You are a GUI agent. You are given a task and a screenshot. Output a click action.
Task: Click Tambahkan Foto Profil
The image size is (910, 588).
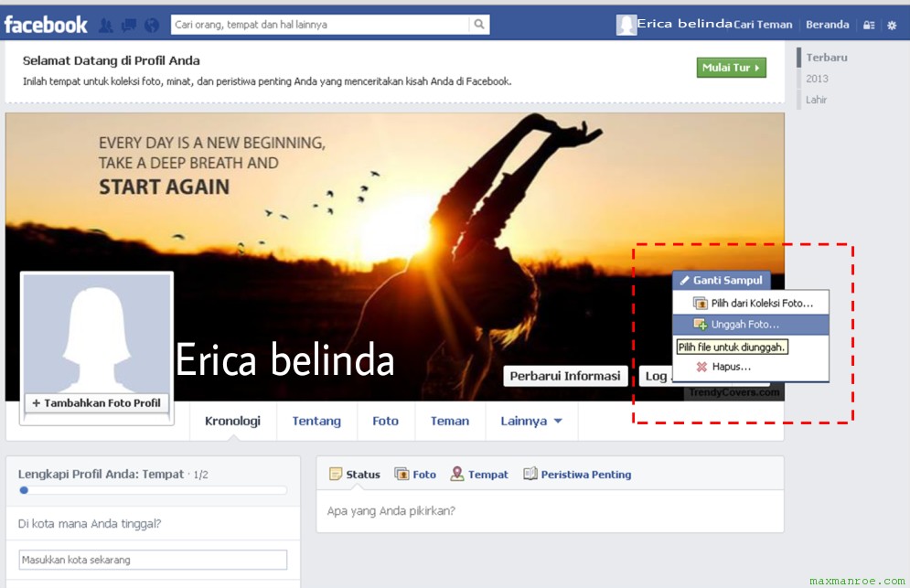point(97,403)
